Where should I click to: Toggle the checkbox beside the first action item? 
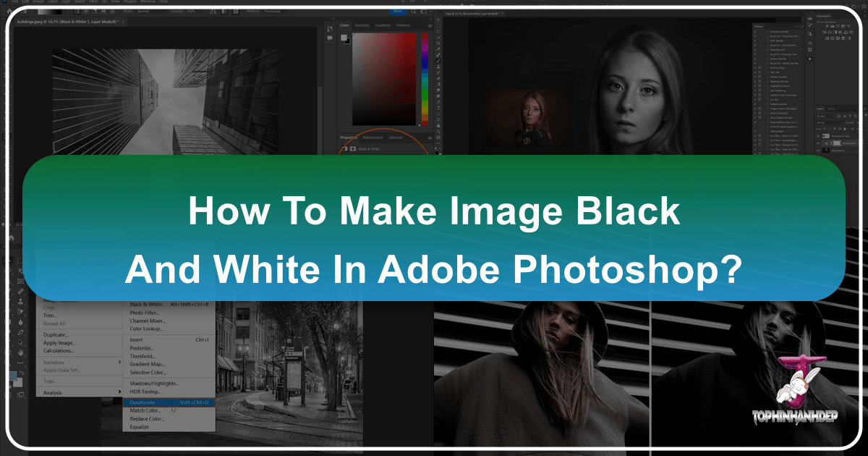point(754,31)
